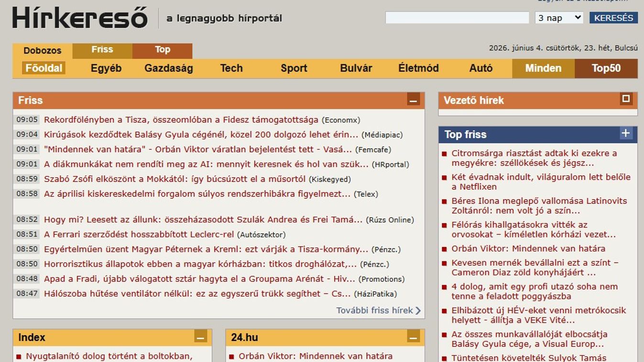644x362 pixels.
Task: Open the 3 nap time range dropdown
Action: (x=559, y=18)
